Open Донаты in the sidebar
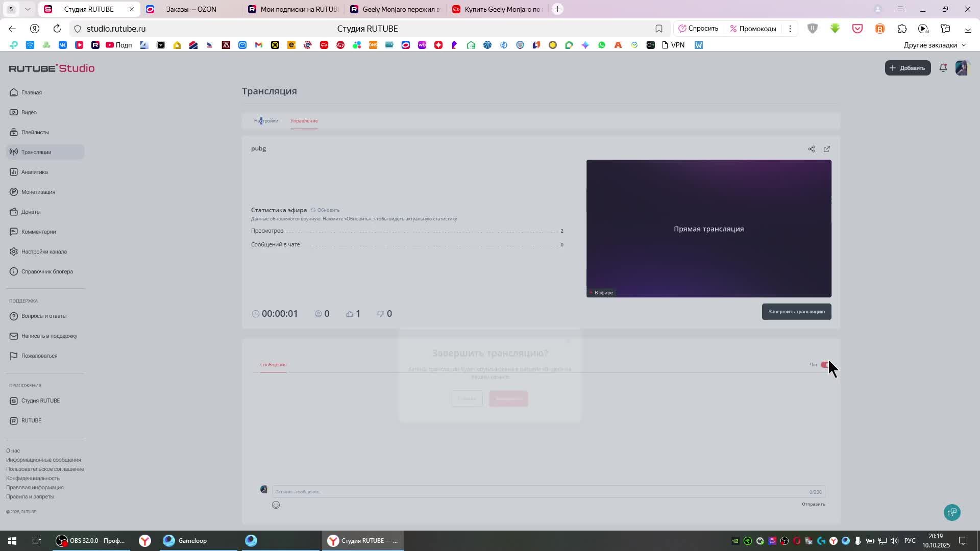Image resolution: width=980 pixels, height=551 pixels. pyautogui.click(x=31, y=212)
